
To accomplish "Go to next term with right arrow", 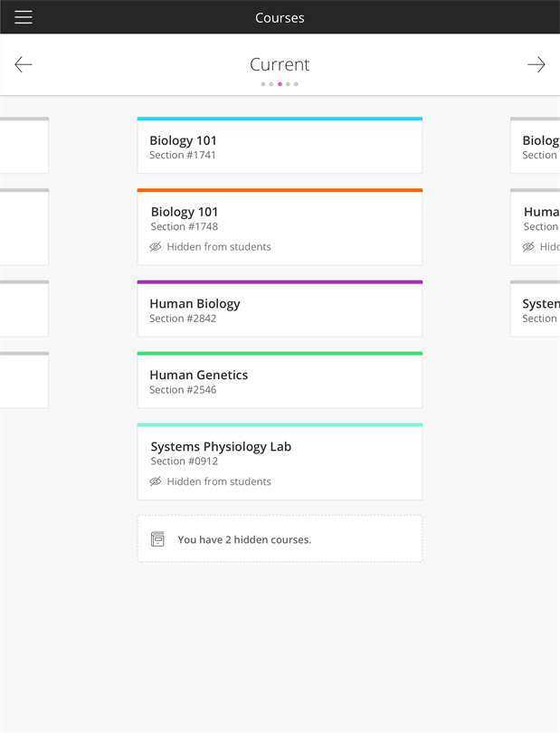I will pos(536,64).
